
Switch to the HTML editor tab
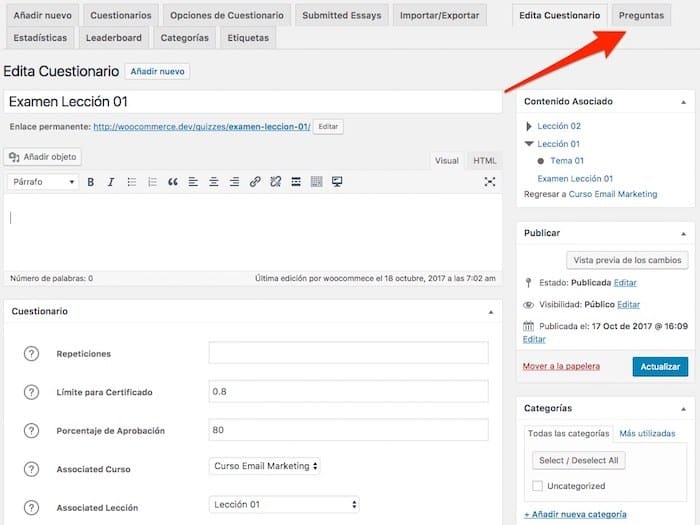(484, 161)
